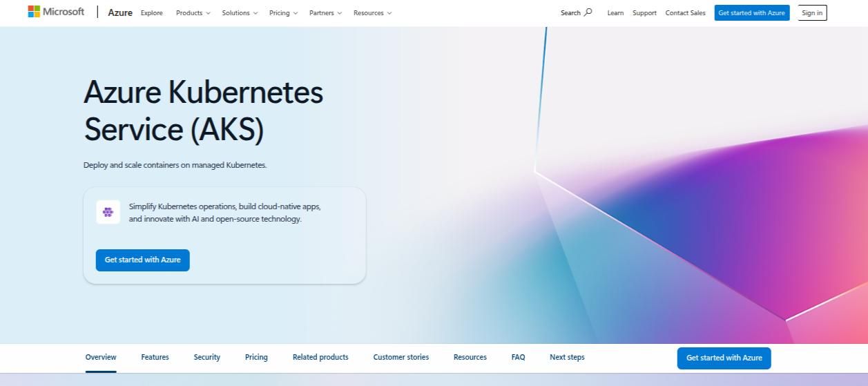Image resolution: width=868 pixels, height=386 pixels.
Task: Click the Sign in button
Action: pyautogui.click(x=812, y=12)
